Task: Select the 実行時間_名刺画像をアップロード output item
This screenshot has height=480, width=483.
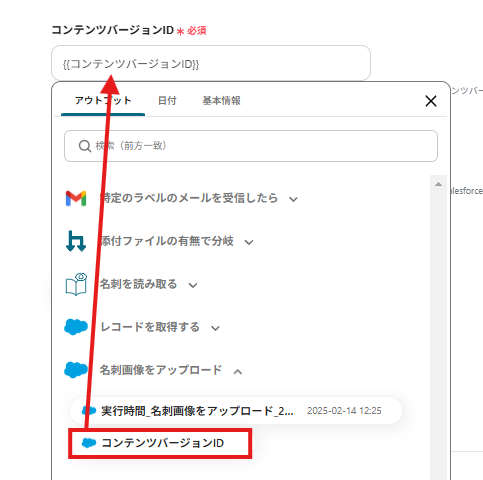Action: (x=236, y=411)
